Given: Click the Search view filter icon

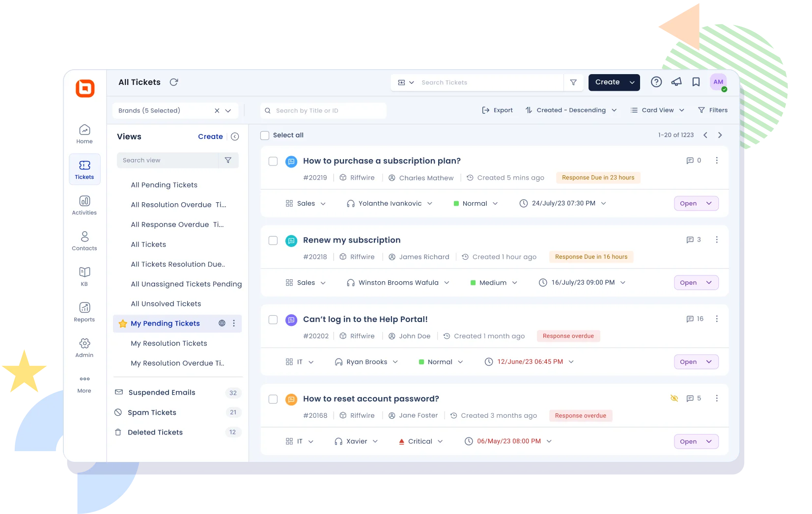Looking at the screenshot, I should point(228,160).
